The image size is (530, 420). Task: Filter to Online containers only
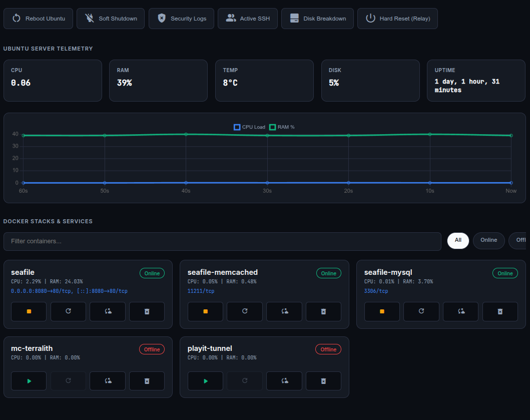[488, 240]
